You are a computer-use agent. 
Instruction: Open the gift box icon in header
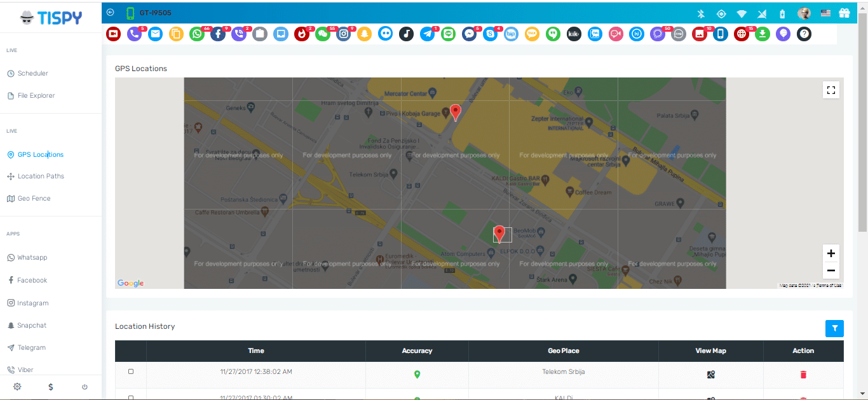click(844, 13)
